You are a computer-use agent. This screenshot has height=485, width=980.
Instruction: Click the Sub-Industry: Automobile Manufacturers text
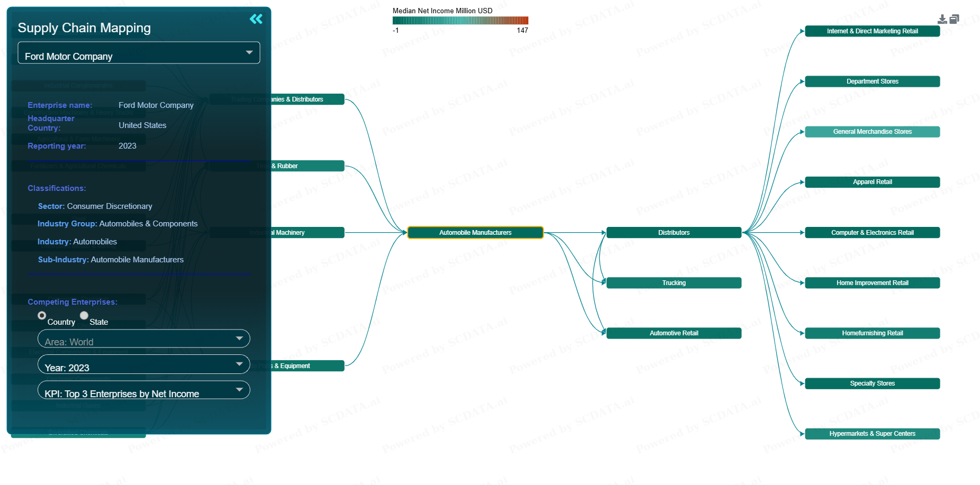[x=111, y=260]
